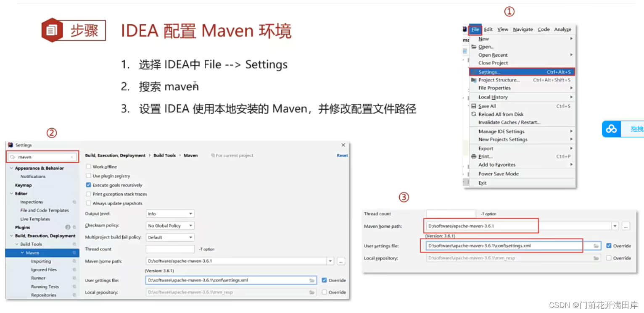Viewport: 644px width, 313px height.
Task: Click the blue 拖拽 floating button
Action: (x=623, y=129)
